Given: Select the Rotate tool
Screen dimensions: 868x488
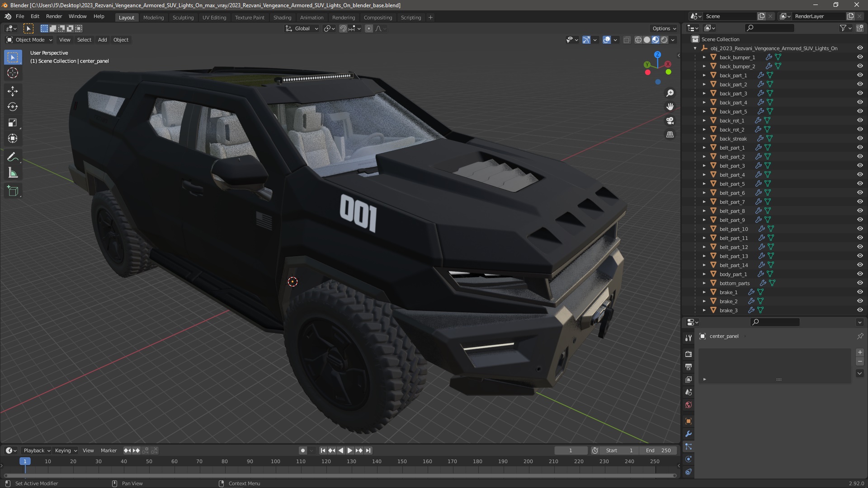Looking at the screenshot, I should point(13,107).
